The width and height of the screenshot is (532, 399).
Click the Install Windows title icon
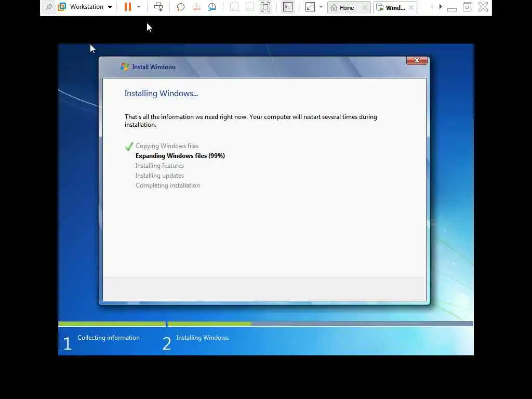coord(125,67)
